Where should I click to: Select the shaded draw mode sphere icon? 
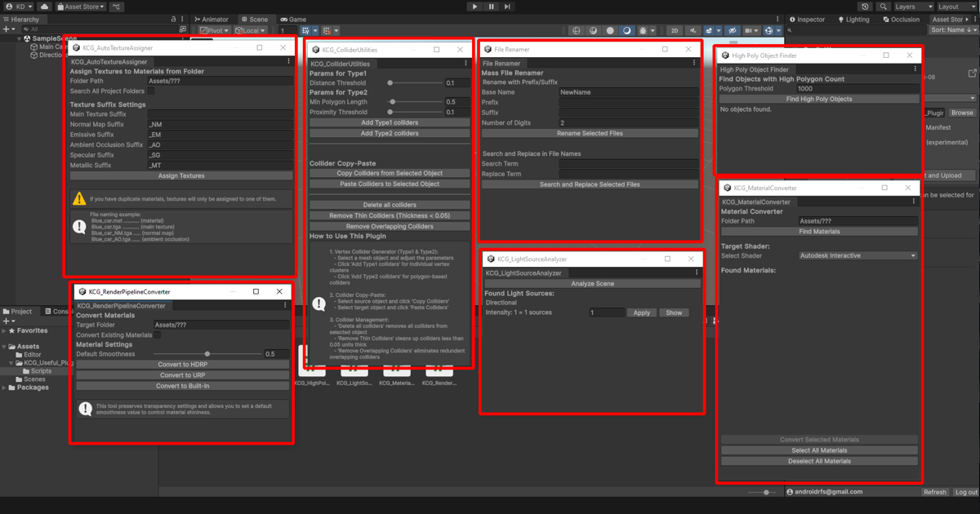click(x=610, y=30)
